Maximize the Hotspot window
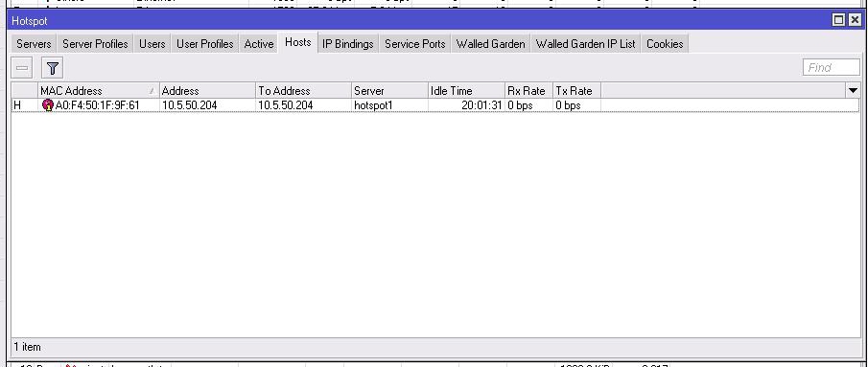Screen dimensions: 868x367 [838, 20]
